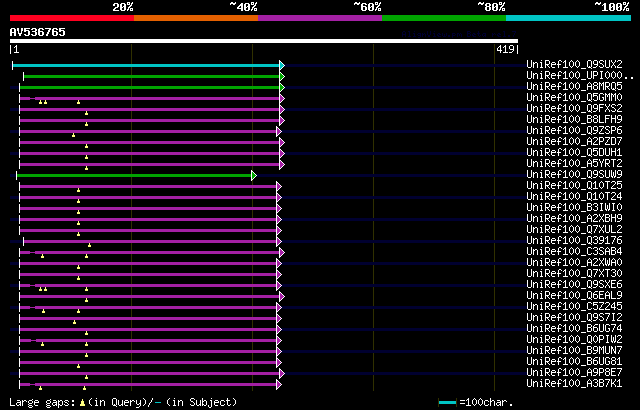Click the cyan identity legend color segment
The width and height of the screenshot is (640, 410).
(569, 18)
